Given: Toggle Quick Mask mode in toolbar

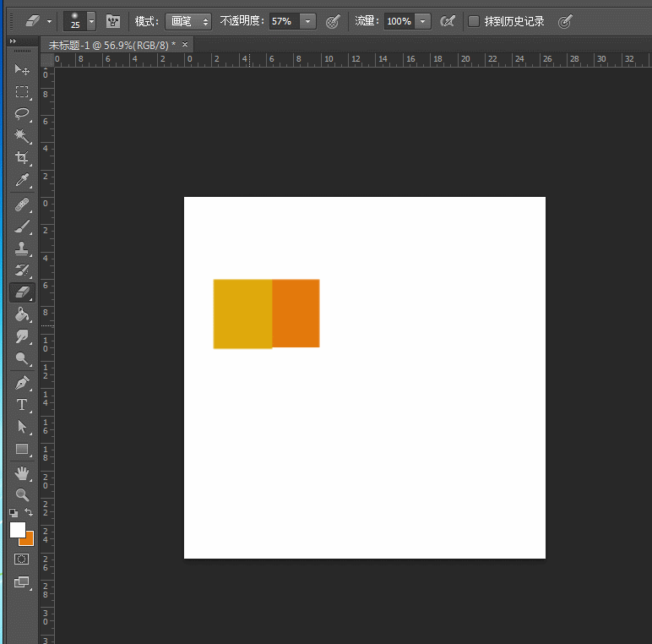Looking at the screenshot, I should click(22, 559).
